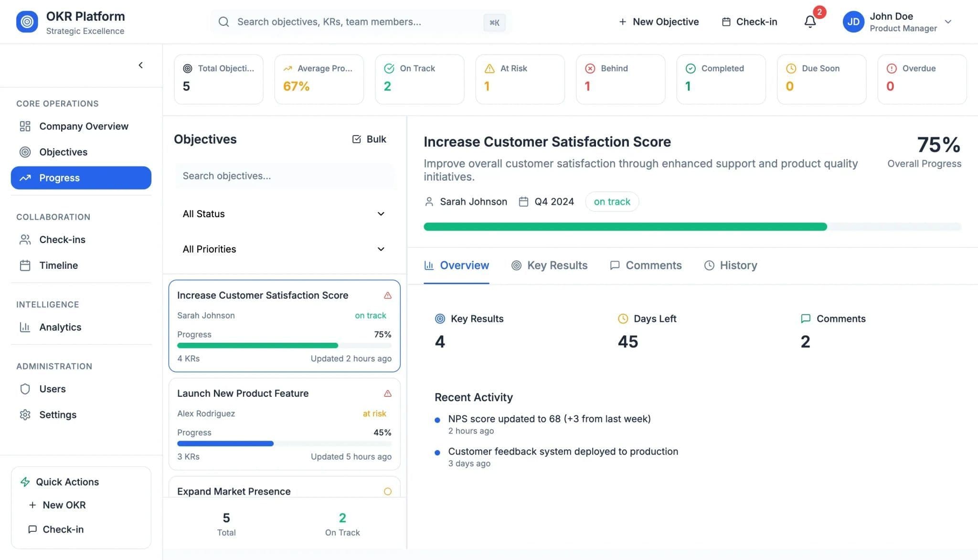Click New OKR in Quick Actions
978x560 pixels.
point(57,505)
